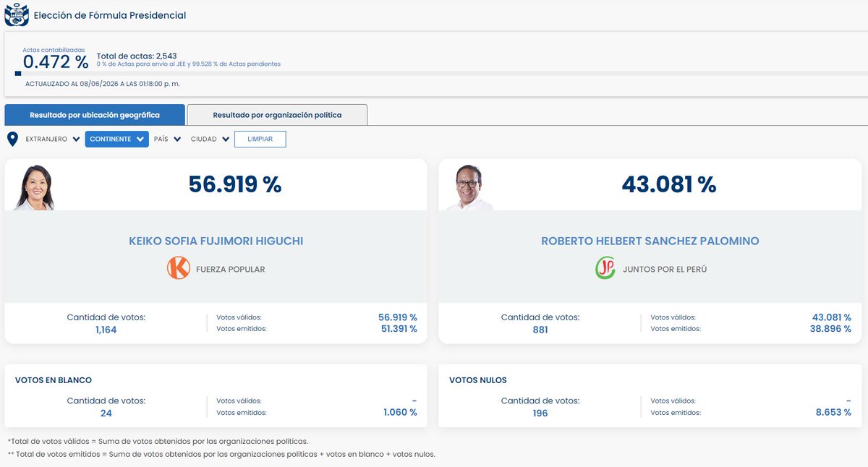Click the Limpiar button
868x467 pixels.
pyautogui.click(x=260, y=139)
